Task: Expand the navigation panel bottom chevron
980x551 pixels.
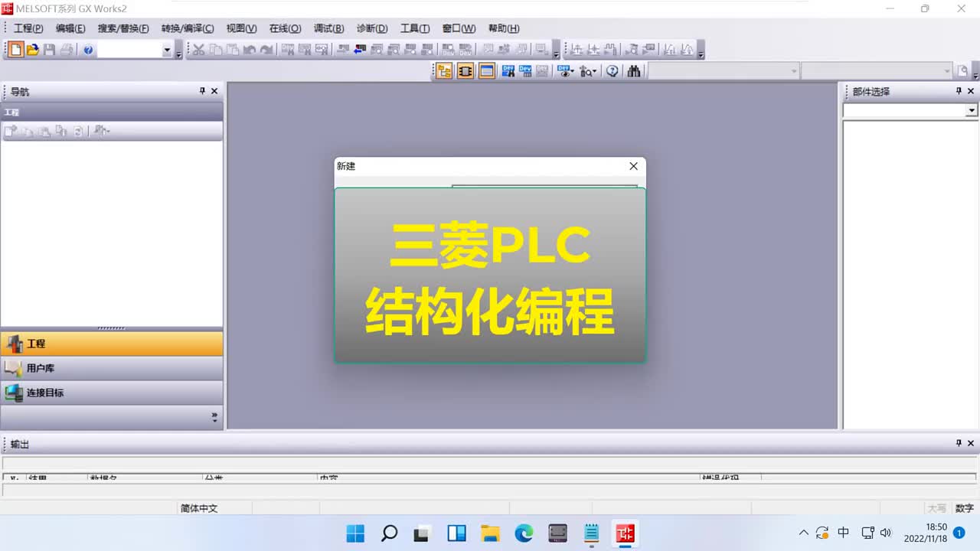Action: 214,418
